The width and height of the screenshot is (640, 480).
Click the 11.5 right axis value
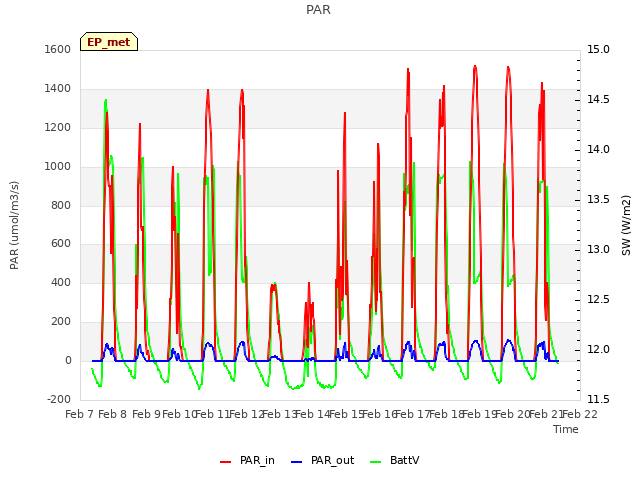point(598,400)
